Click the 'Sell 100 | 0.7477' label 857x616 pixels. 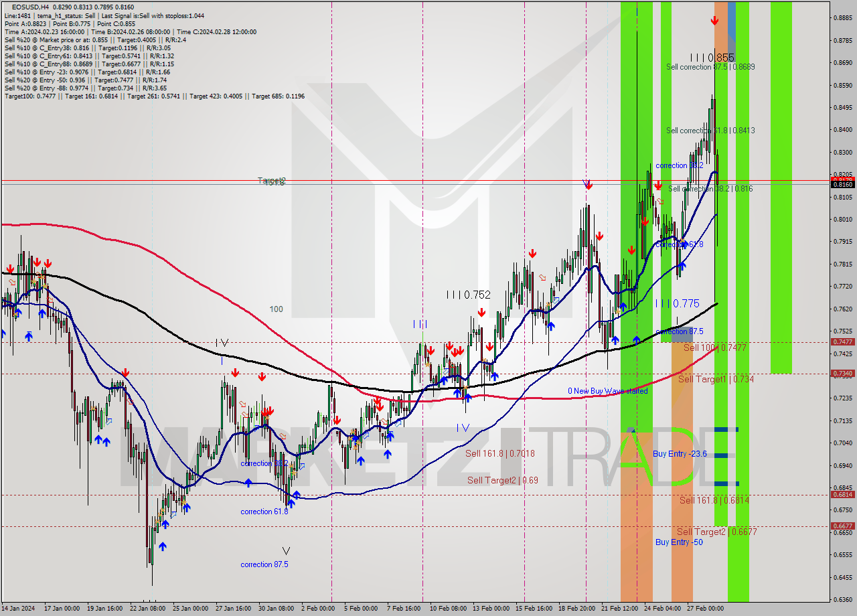click(714, 348)
